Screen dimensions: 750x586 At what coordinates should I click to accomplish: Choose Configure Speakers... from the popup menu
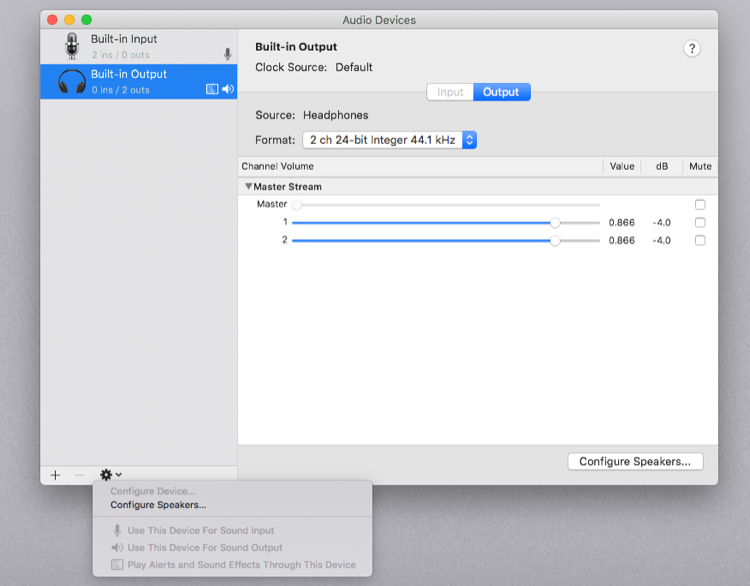pyautogui.click(x=158, y=505)
